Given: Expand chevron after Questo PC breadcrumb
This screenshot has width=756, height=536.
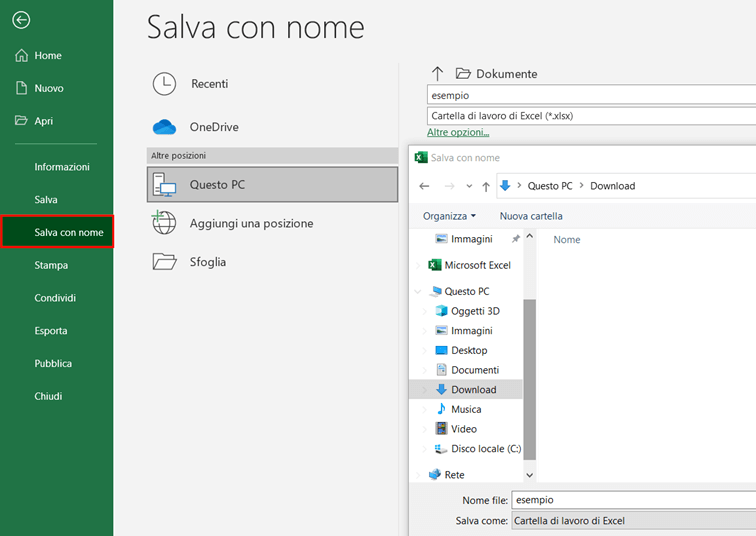Looking at the screenshot, I should pos(581,186).
